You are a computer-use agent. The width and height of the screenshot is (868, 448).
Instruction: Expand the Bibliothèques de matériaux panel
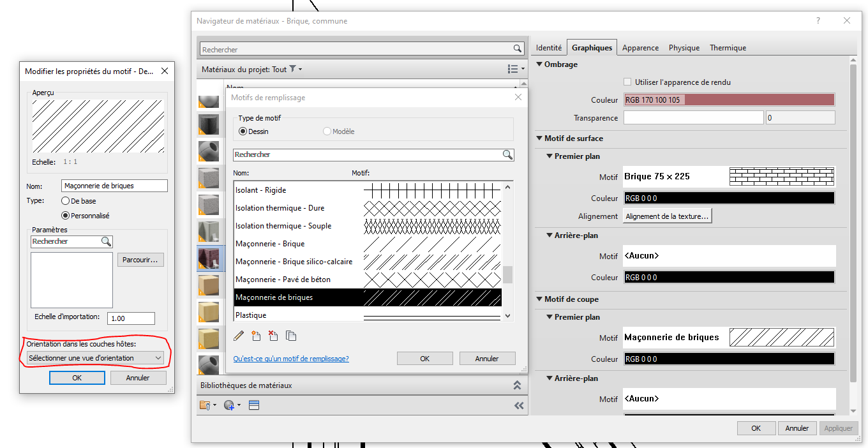click(517, 385)
